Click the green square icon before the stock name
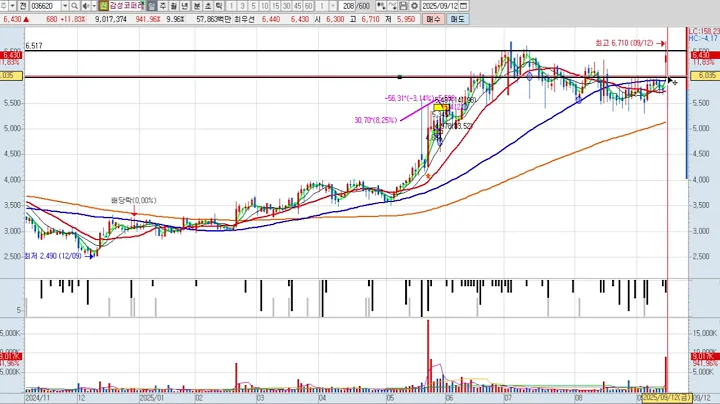 pyautogui.click(x=103, y=6)
